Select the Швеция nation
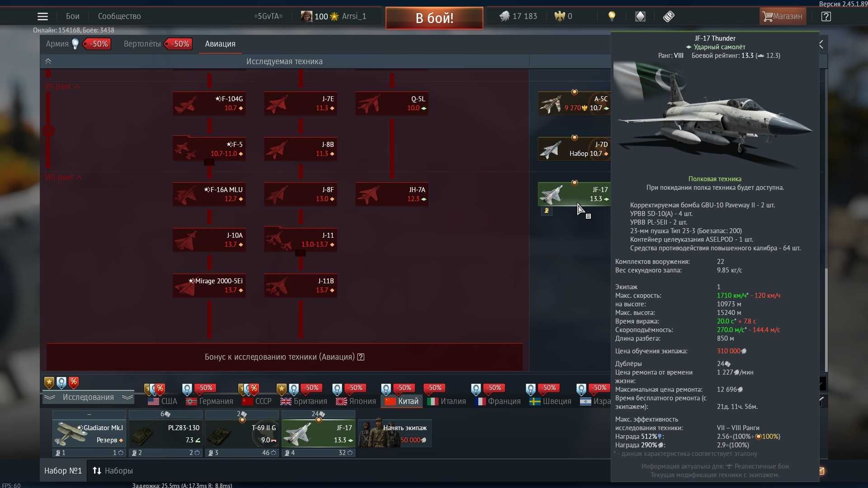This screenshot has width=868, height=488. point(551,401)
